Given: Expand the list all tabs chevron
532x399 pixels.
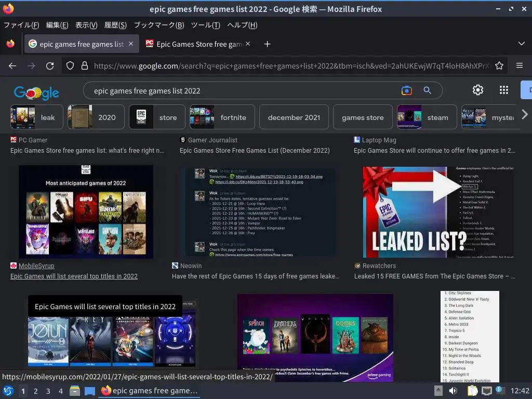Looking at the screenshot, I should point(522,44).
